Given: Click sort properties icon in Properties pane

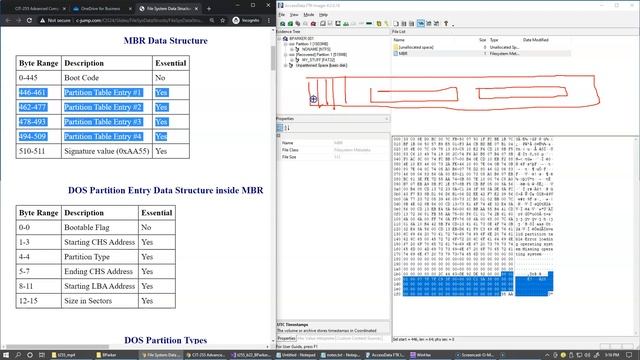Looking at the screenshot, I should [287, 128].
